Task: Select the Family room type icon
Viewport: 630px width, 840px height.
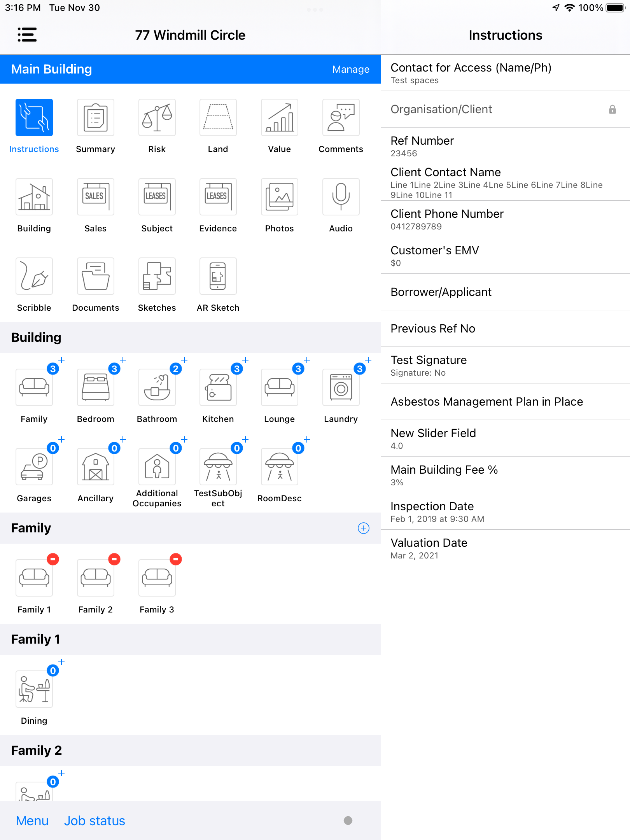Action: pos(34,387)
